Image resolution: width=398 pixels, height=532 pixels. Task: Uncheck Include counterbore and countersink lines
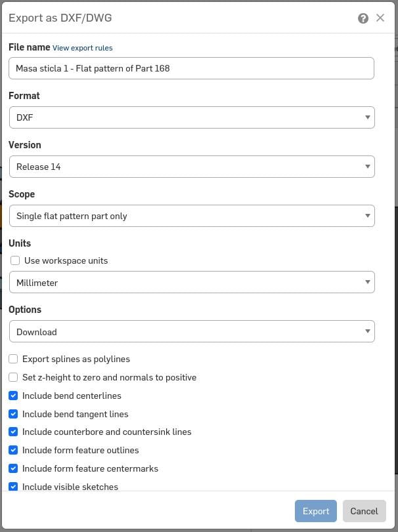pos(13,432)
